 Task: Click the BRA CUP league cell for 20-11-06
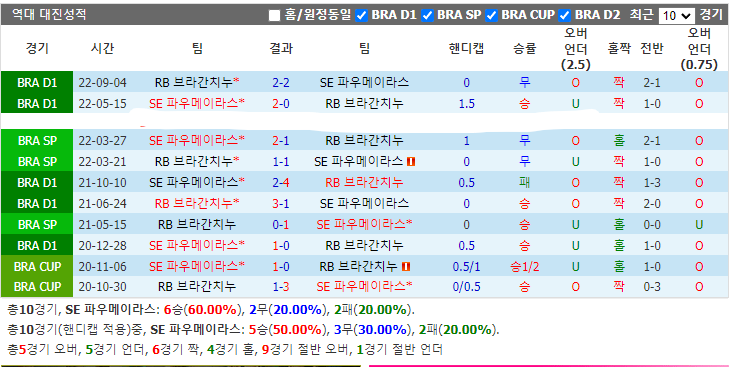37,267
